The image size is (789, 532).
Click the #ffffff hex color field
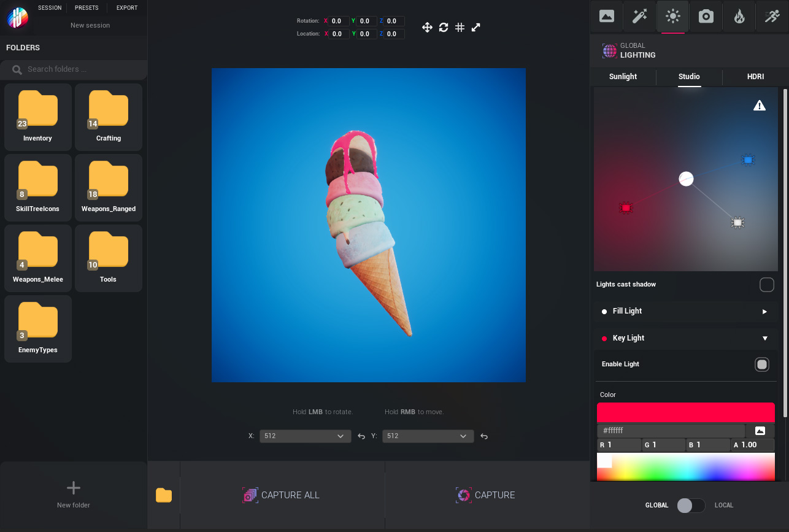[671, 431]
